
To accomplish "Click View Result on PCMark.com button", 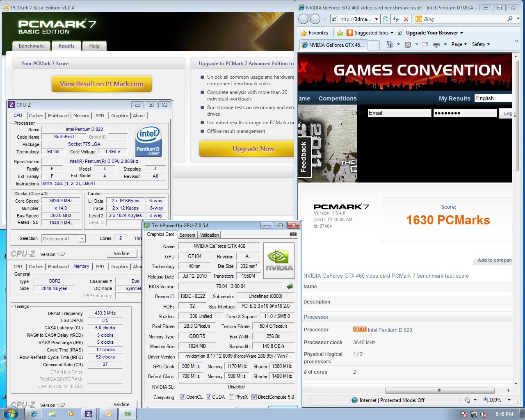I will [102, 84].
